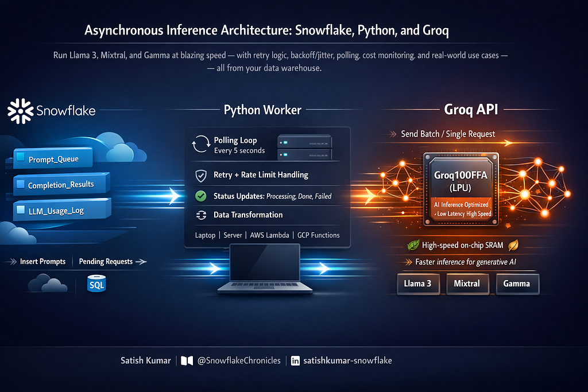588x392 pixels.
Task: Click the Send Batch / Single Request text
Action: click(x=448, y=134)
